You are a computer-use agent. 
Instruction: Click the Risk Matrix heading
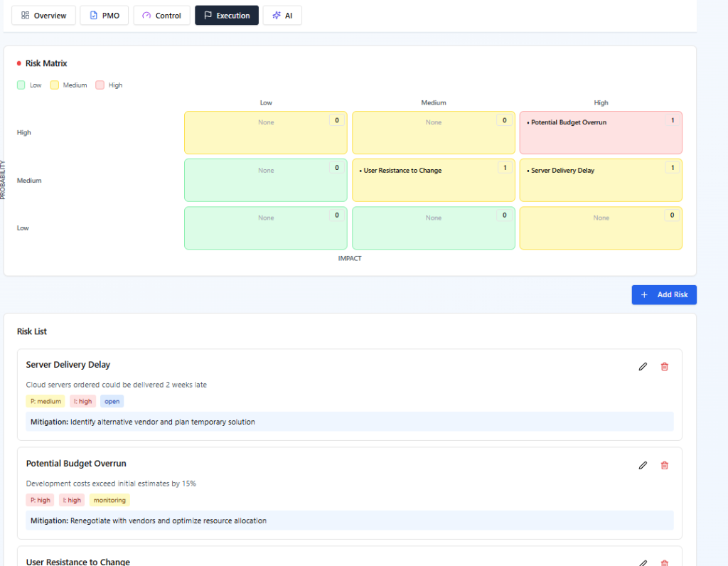coord(46,63)
